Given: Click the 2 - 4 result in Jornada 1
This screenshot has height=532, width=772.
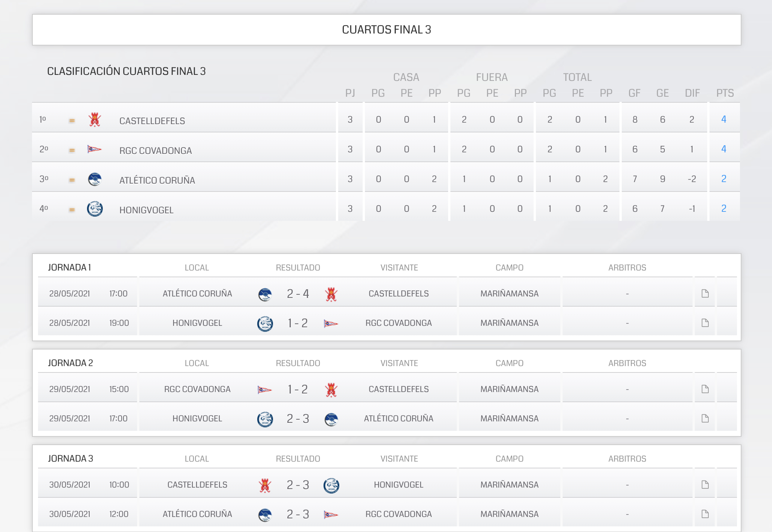Looking at the screenshot, I should [298, 293].
